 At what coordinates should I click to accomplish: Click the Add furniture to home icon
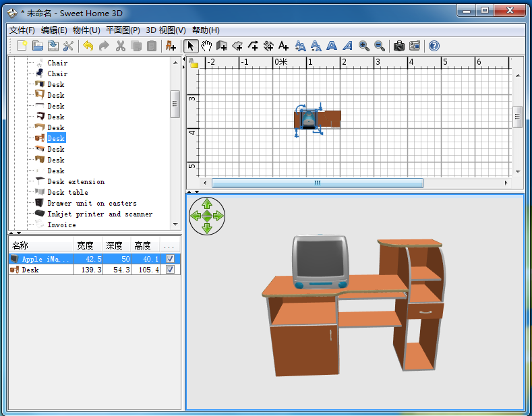click(171, 46)
